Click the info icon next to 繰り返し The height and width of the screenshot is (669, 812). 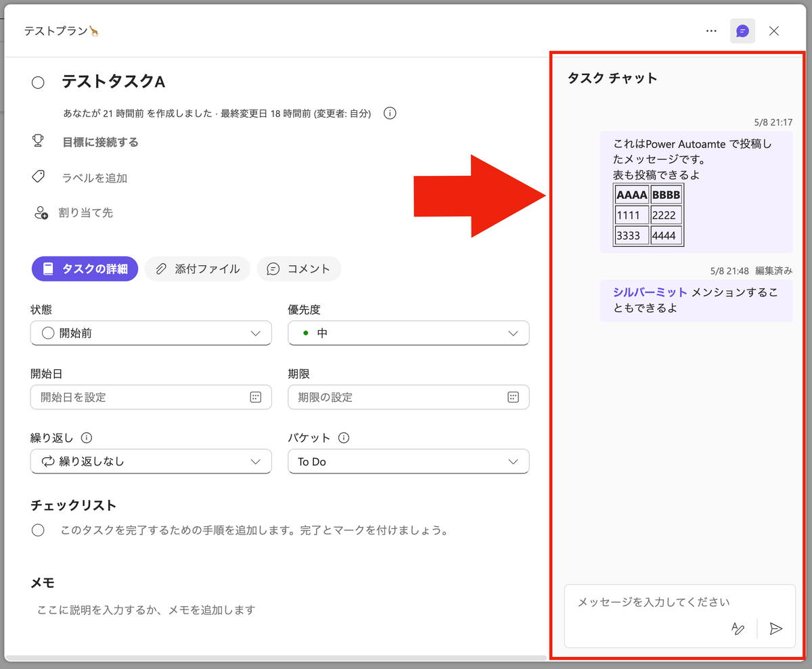pyautogui.click(x=87, y=438)
